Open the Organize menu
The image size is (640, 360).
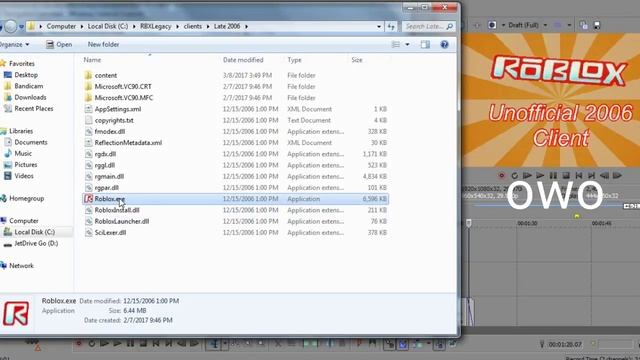click(15, 44)
